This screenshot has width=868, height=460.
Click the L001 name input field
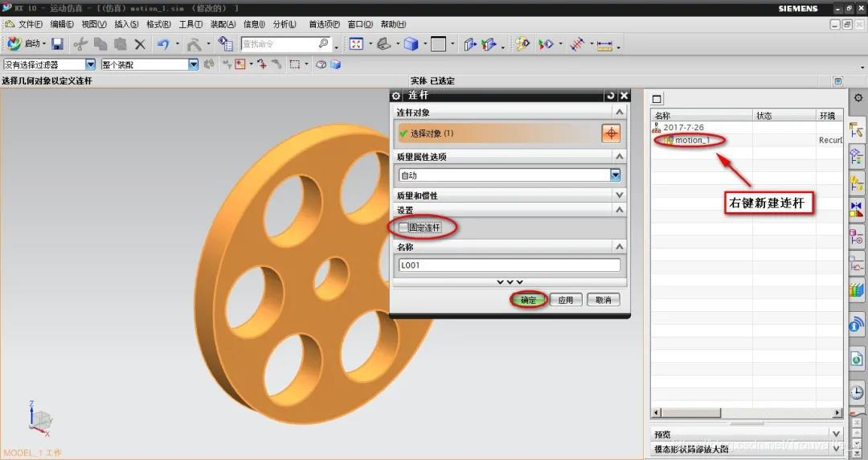510,265
